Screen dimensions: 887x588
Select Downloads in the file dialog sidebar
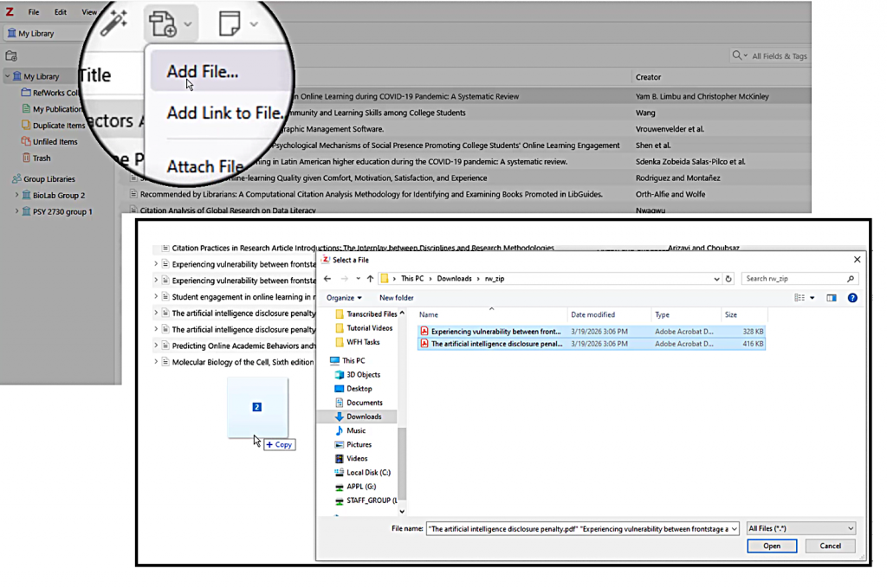364,417
